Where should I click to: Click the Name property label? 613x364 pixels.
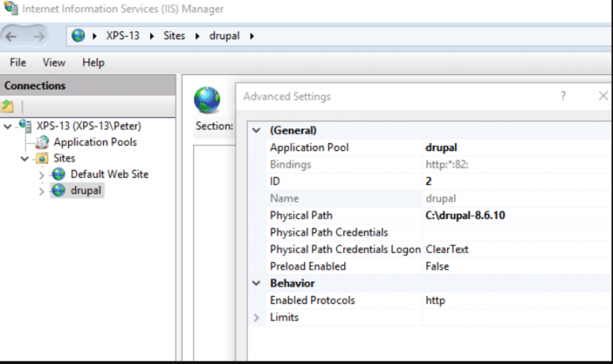point(284,199)
